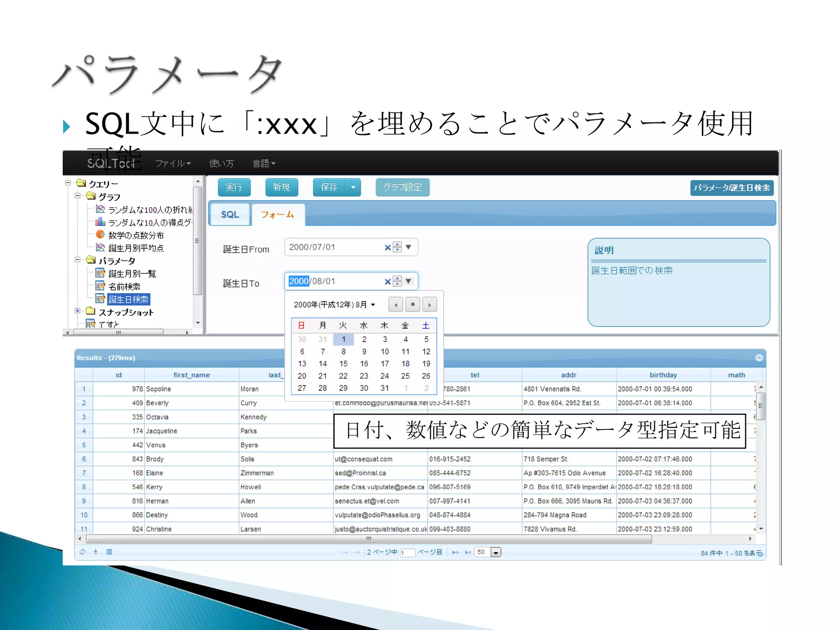
Task: Open the year-month selector 2000年8月
Action: coord(334,305)
